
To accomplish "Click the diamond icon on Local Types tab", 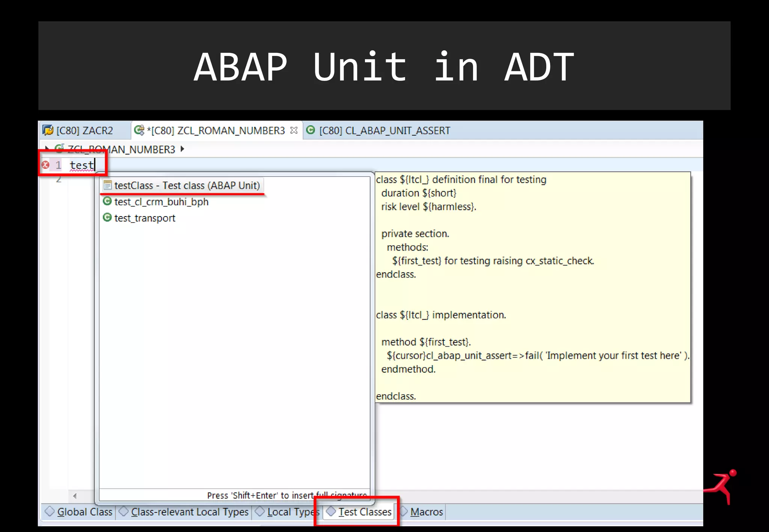I will [259, 511].
